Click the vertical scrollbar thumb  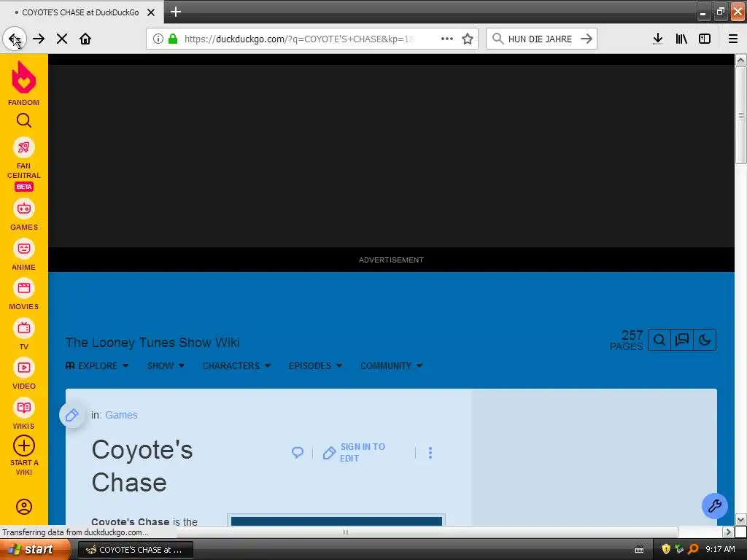[741, 115]
